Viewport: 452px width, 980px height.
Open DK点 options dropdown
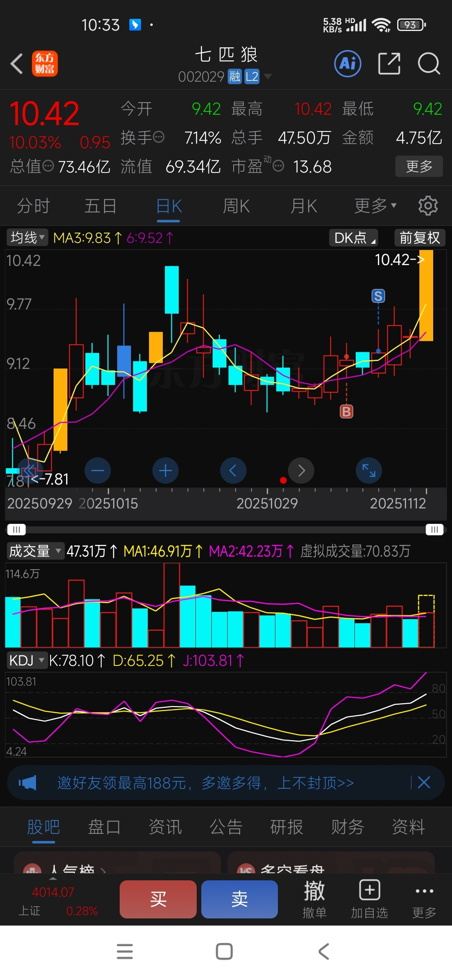pos(354,237)
